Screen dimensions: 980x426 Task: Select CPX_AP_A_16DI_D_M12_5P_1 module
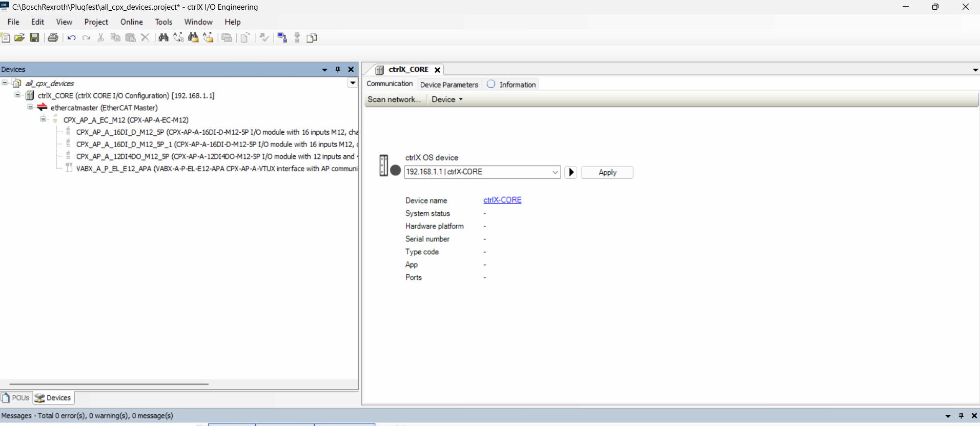[x=217, y=145]
